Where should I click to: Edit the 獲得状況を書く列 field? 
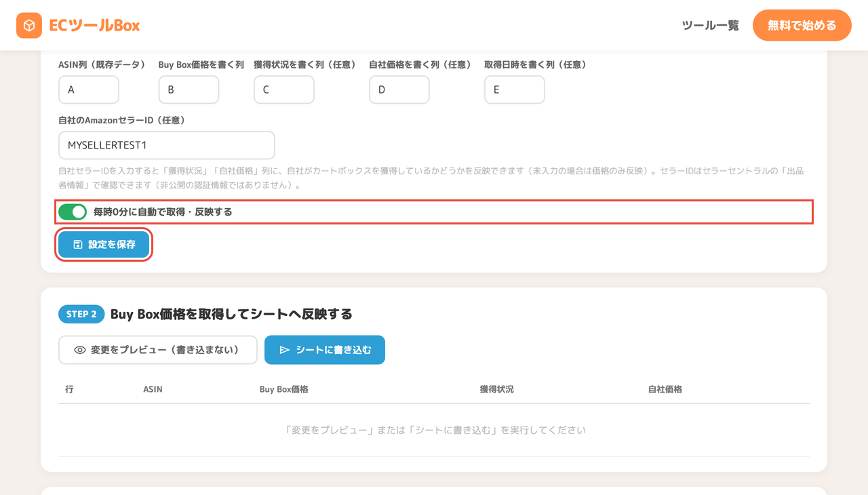coord(284,90)
